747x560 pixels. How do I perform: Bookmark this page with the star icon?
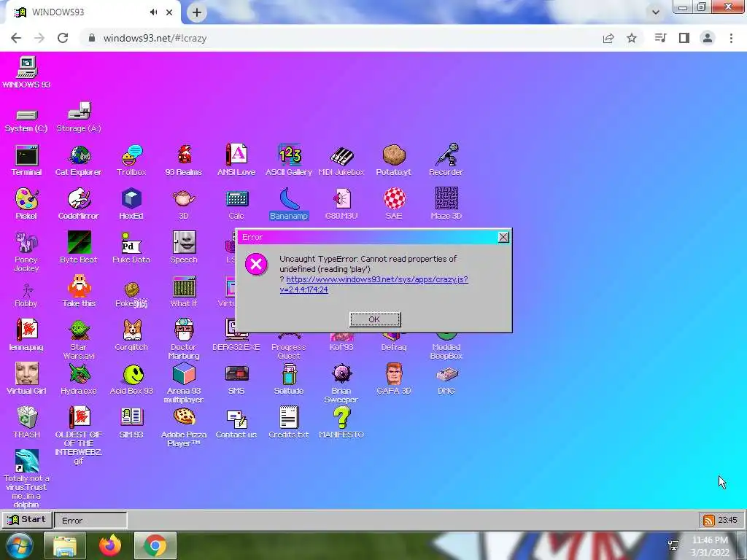(x=632, y=38)
